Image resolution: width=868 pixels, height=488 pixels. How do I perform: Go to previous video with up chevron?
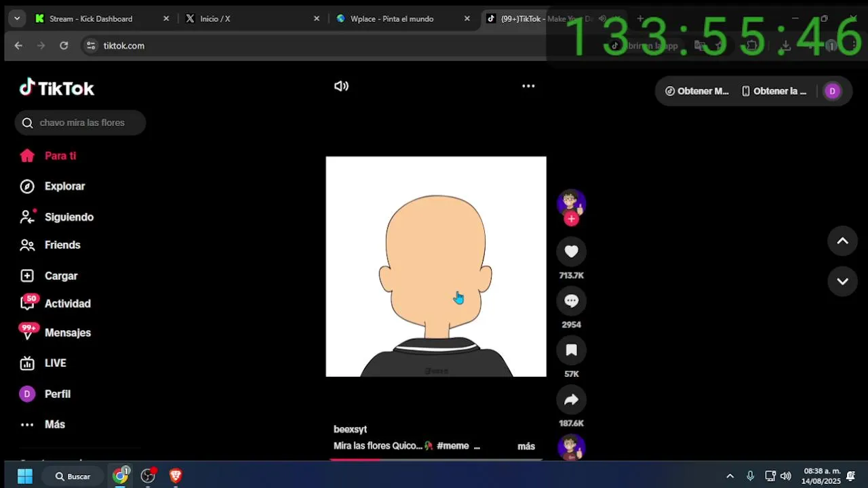coord(842,241)
